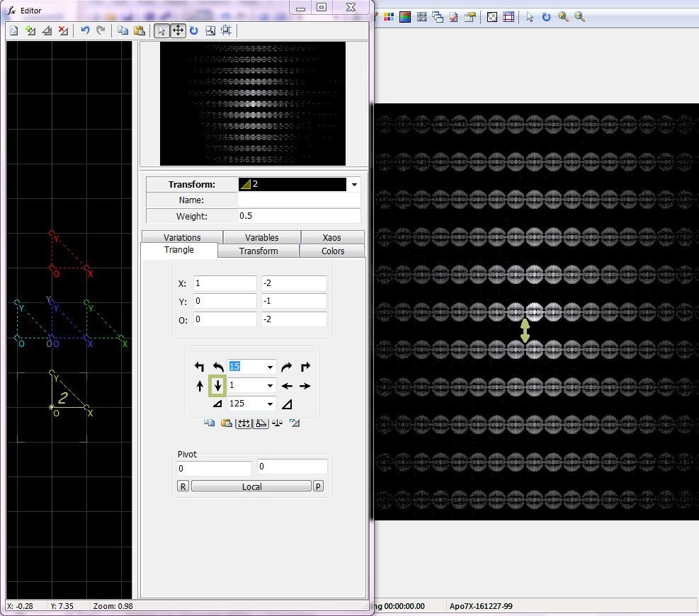This screenshot has height=616, width=699.
Task: Rotate triangle 90 degrees counter-clockwise
Action: (199, 367)
